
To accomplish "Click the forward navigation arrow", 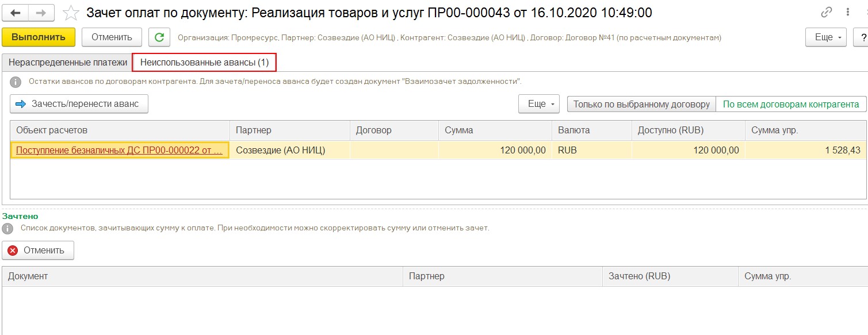I will tap(41, 13).
